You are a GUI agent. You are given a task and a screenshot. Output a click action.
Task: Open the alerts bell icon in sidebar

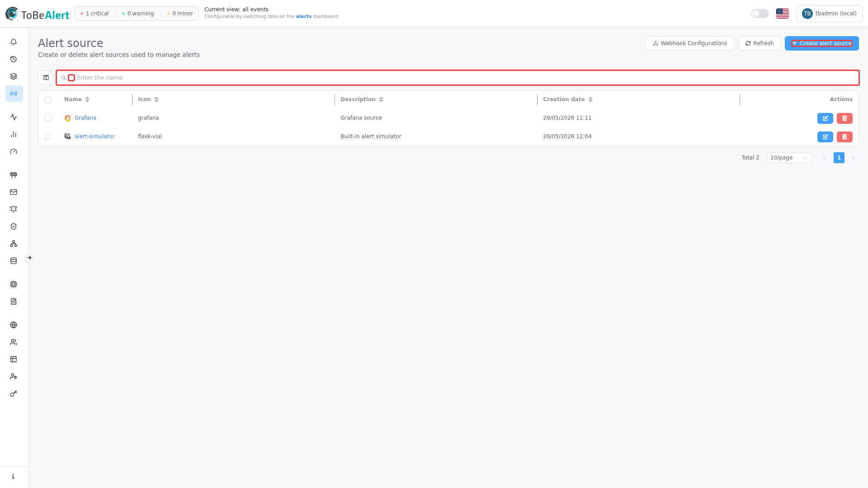[14, 42]
